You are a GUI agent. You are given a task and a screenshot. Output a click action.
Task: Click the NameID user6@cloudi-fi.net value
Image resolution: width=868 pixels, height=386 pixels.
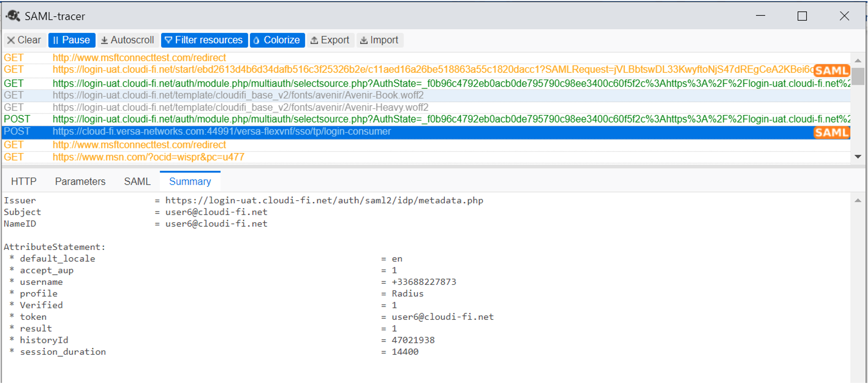[x=216, y=224]
